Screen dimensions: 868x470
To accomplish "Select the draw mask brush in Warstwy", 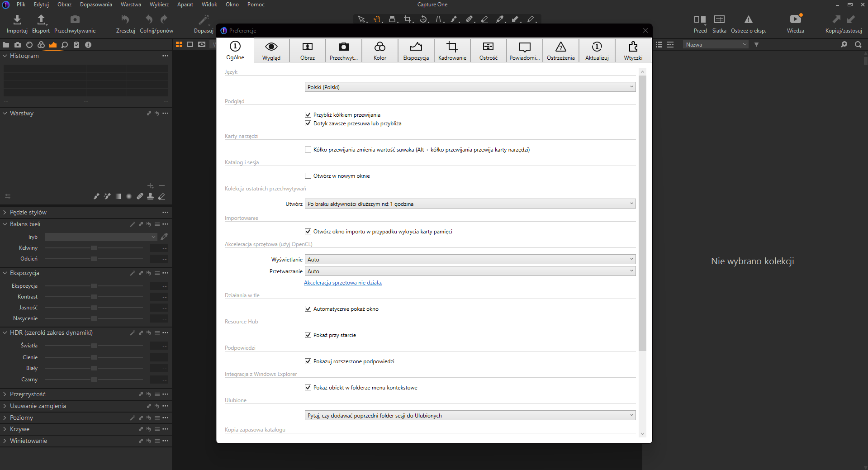I will click(x=96, y=196).
